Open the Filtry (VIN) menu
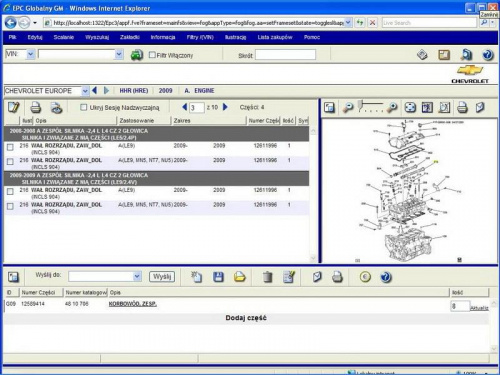The height and width of the screenshot is (375, 500). (x=200, y=37)
